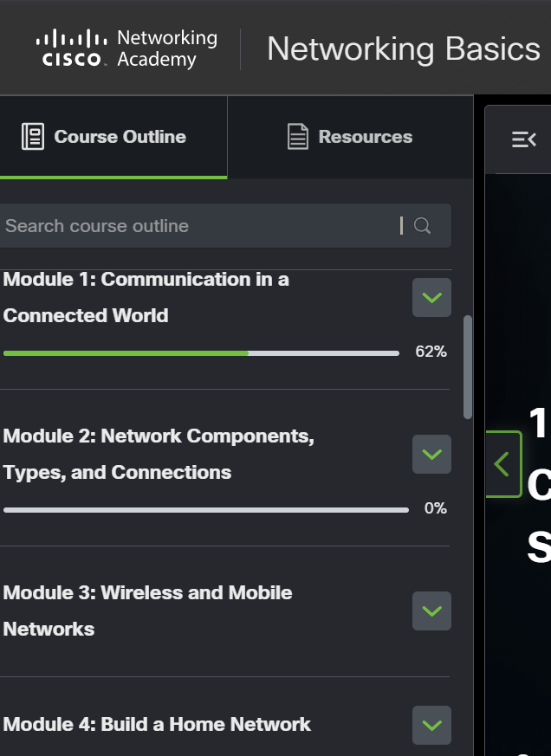Click in the Search course outline field

(225, 226)
